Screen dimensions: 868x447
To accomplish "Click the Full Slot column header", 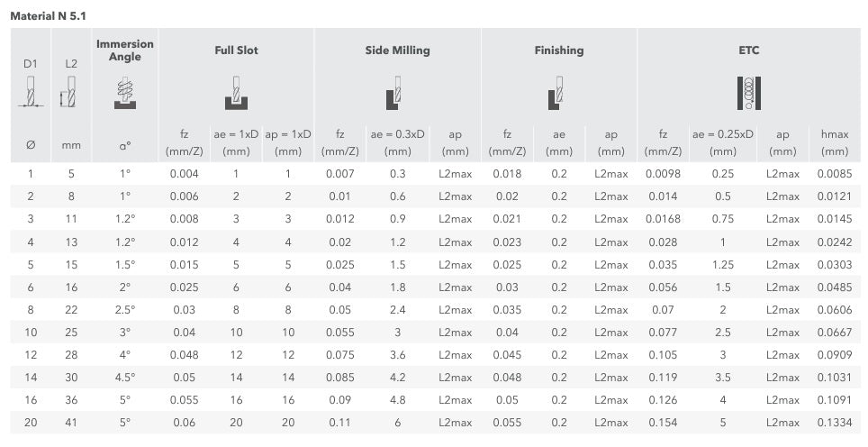I will (x=237, y=50).
